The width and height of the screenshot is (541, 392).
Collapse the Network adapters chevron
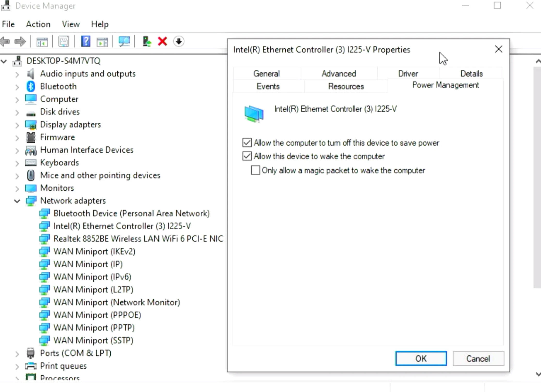pos(17,201)
